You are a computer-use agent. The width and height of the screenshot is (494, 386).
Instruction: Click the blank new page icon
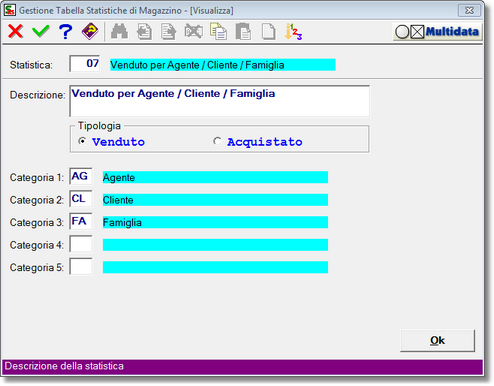[x=268, y=32]
